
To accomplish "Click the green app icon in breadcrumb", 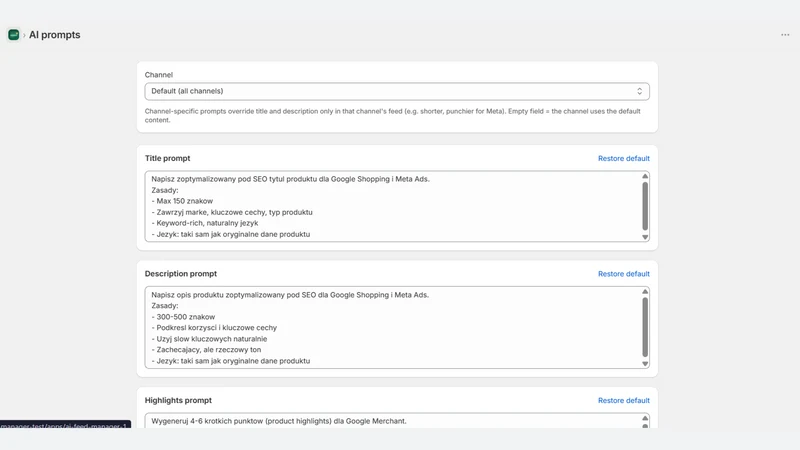I will (14, 35).
